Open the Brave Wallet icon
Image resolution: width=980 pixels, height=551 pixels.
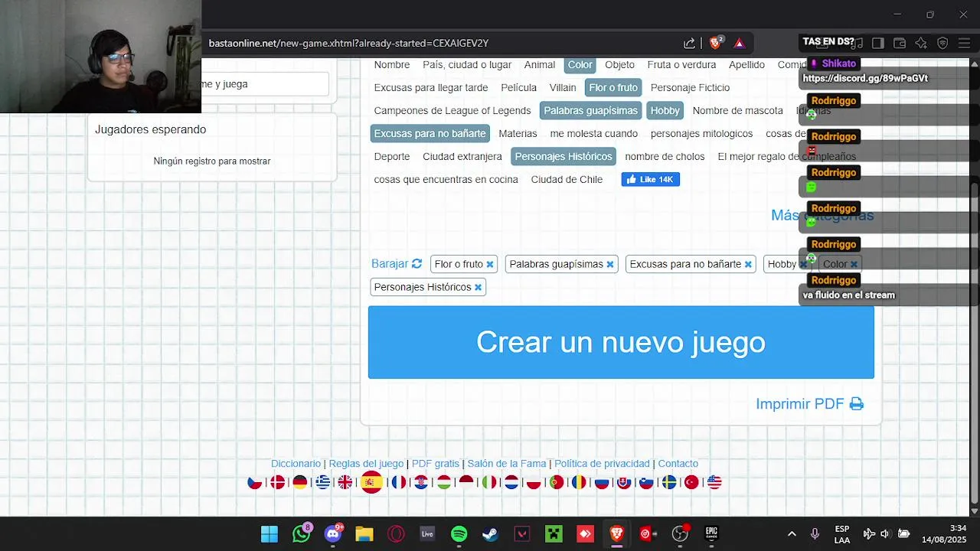pos(900,43)
